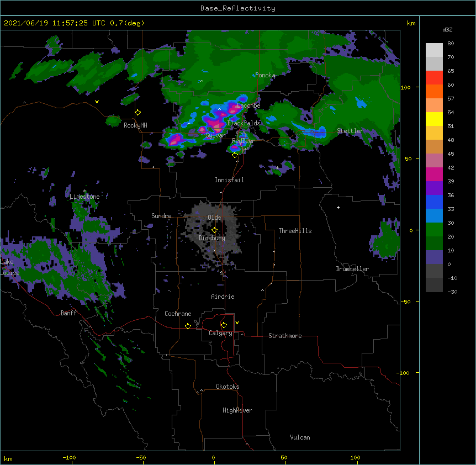The width and height of the screenshot is (476, 465).
Task: Click the yellow diamond marker above the Calgary label
Action: (x=224, y=325)
